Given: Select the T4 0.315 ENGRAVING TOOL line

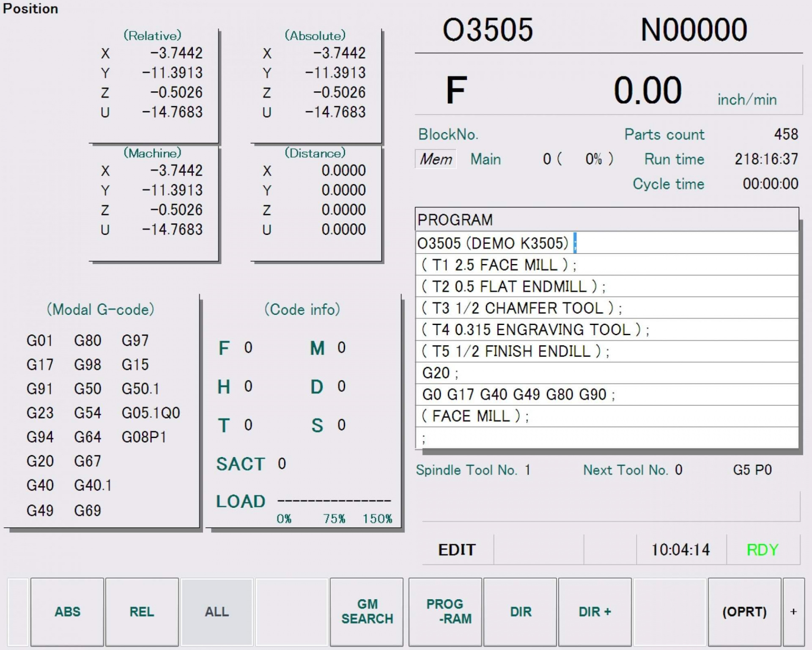Looking at the screenshot, I should [x=535, y=330].
